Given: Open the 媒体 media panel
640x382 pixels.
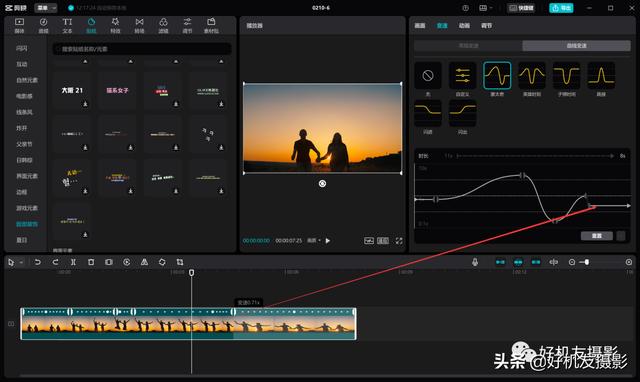Looking at the screenshot, I should [x=19, y=25].
